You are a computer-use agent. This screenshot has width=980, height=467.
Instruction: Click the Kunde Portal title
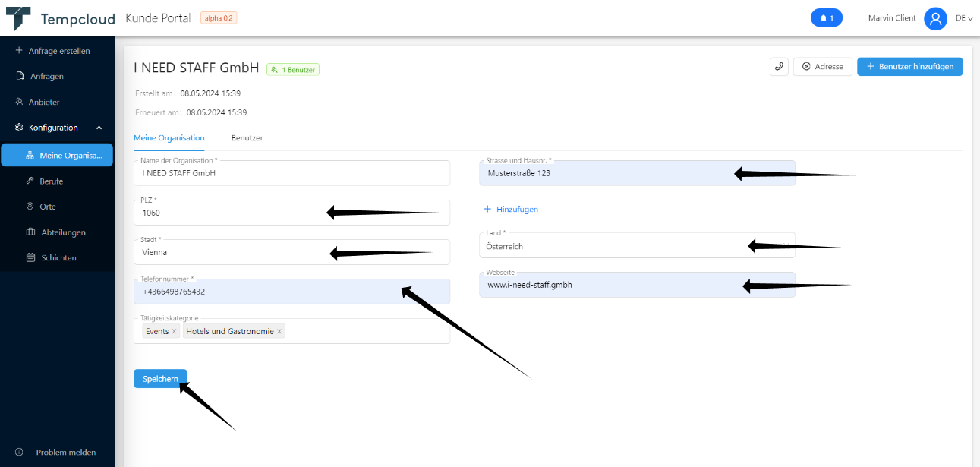coord(158,17)
